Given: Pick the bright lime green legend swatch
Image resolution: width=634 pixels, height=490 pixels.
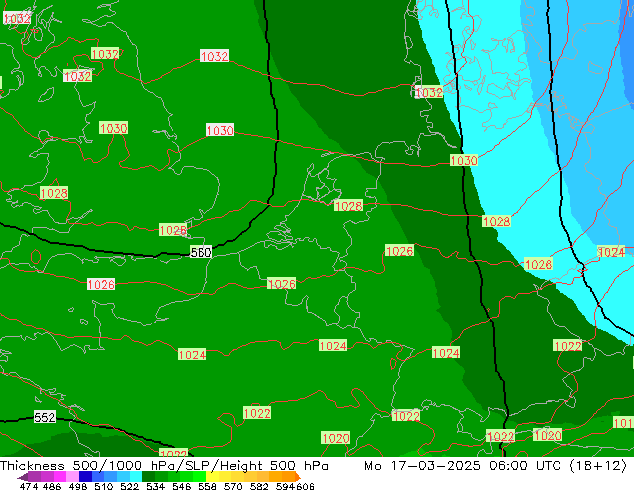Looking at the screenshot, I should (x=200, y=477).
